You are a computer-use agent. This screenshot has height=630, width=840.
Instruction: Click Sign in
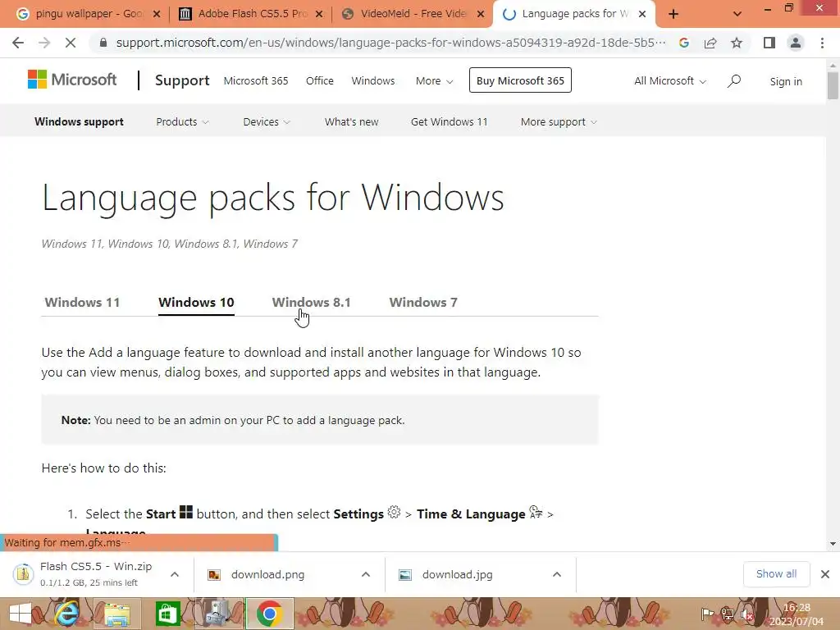pos(786,81)
